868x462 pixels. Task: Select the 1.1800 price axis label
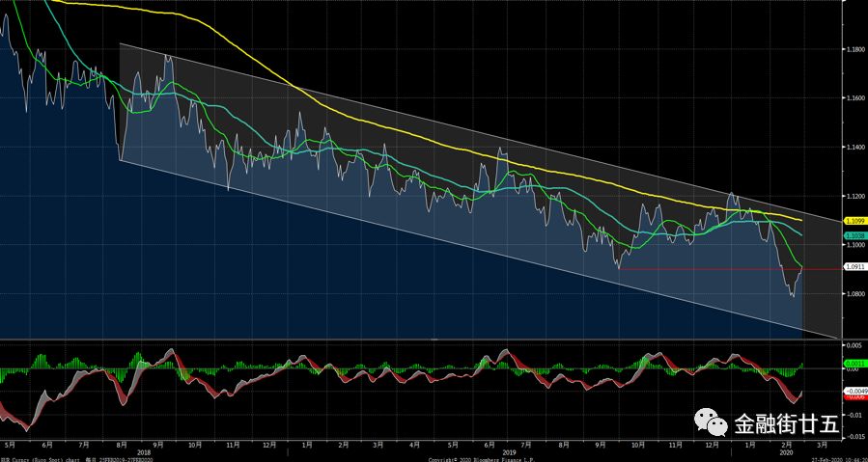pos(854,49)
